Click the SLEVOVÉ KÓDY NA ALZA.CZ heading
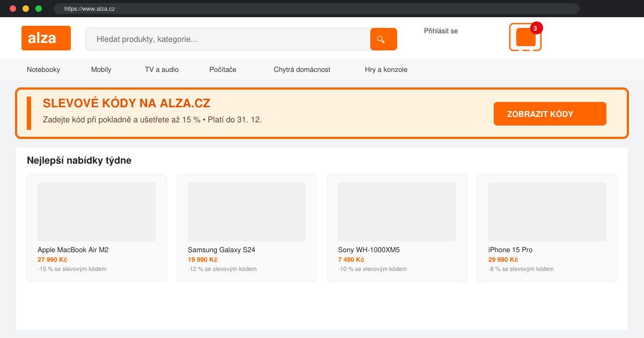Screen dimensions: 644x338 (x=127, y=104)
